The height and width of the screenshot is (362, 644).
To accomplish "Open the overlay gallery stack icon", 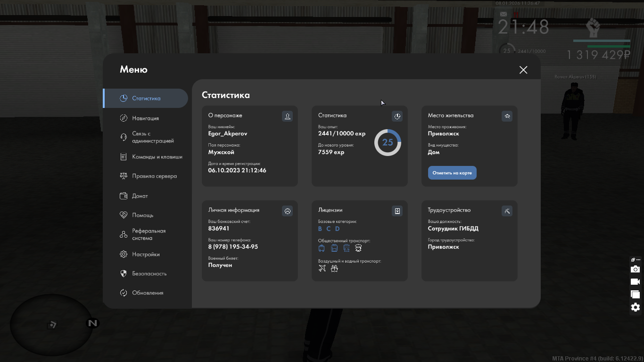I will (x=636, y=294).
